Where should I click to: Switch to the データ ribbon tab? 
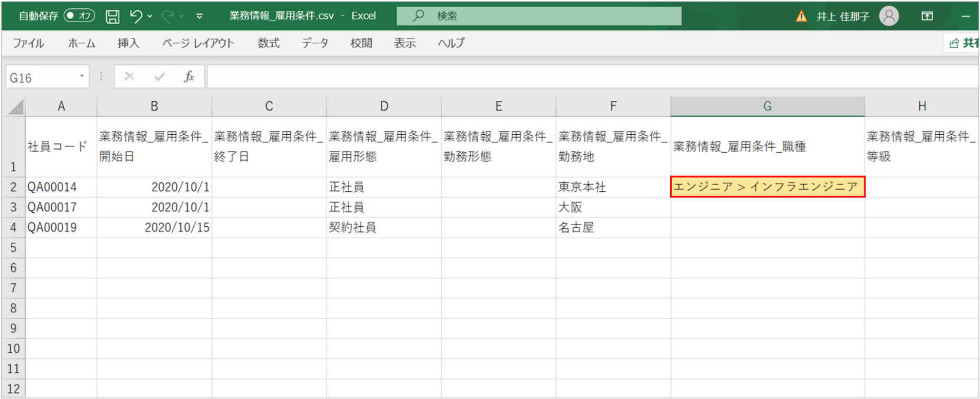pos(315,43)
